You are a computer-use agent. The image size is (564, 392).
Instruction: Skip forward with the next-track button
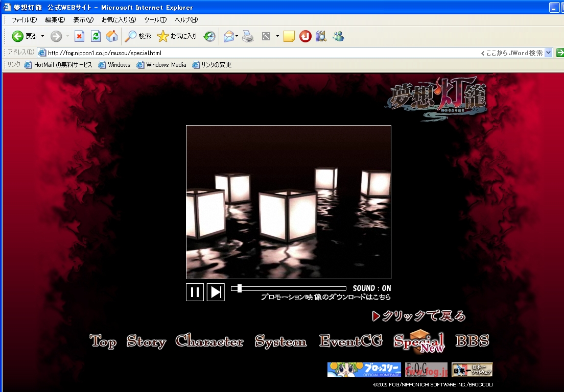[216, 292]
